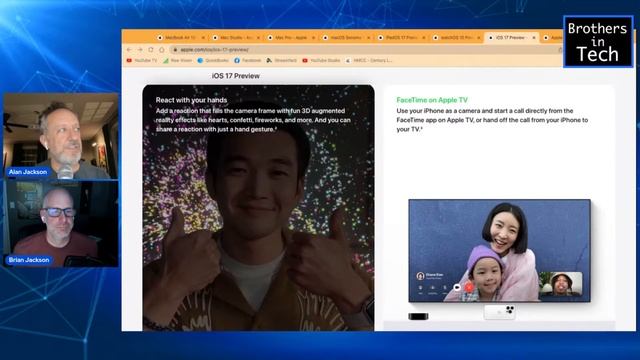Click the React with your hands heading
Viewport: 640px width, 360px height.
(191, 100)
